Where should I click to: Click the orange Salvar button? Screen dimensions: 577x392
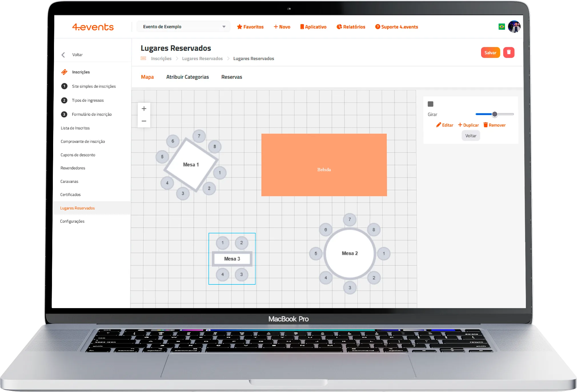pos(490,52)
